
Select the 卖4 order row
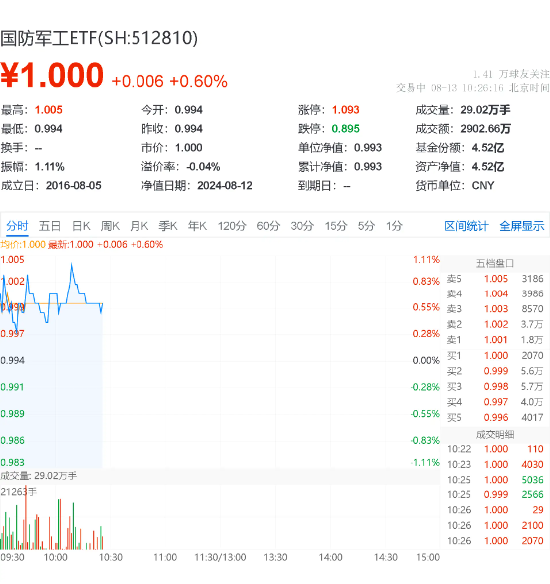(x=495, y=294)
